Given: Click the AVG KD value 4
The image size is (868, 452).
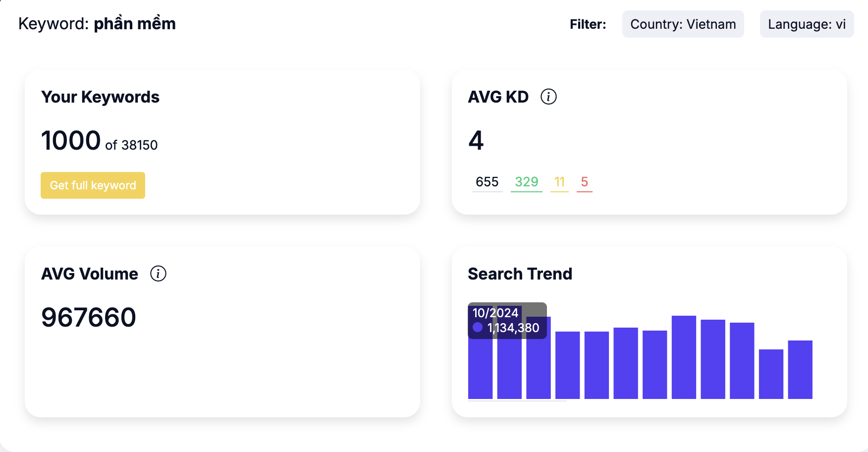Looking at the screenshot, I should [x=476, y=140].
